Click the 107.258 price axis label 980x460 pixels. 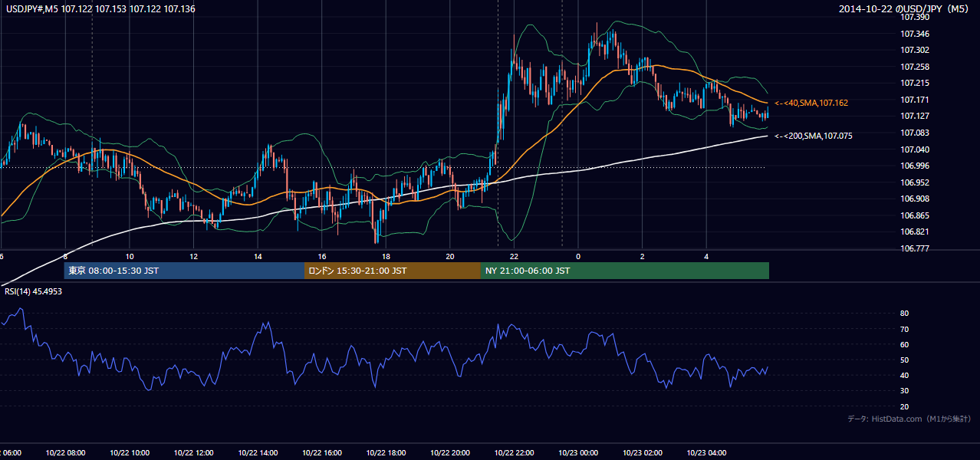coord(914,67)
